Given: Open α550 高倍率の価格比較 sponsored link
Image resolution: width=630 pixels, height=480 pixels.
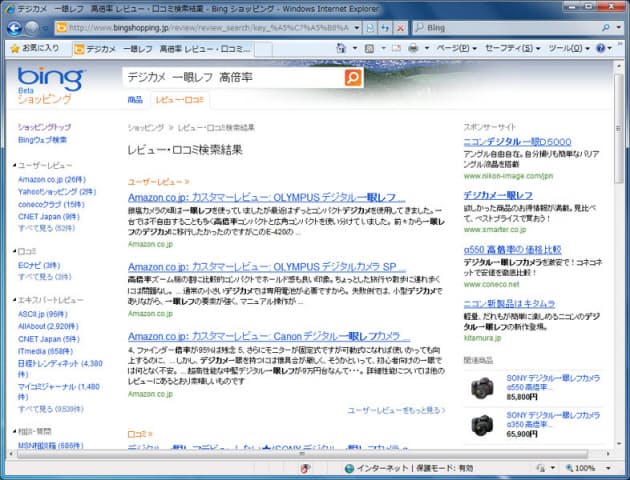Looking at the screenshot, I should click(512, 249).
